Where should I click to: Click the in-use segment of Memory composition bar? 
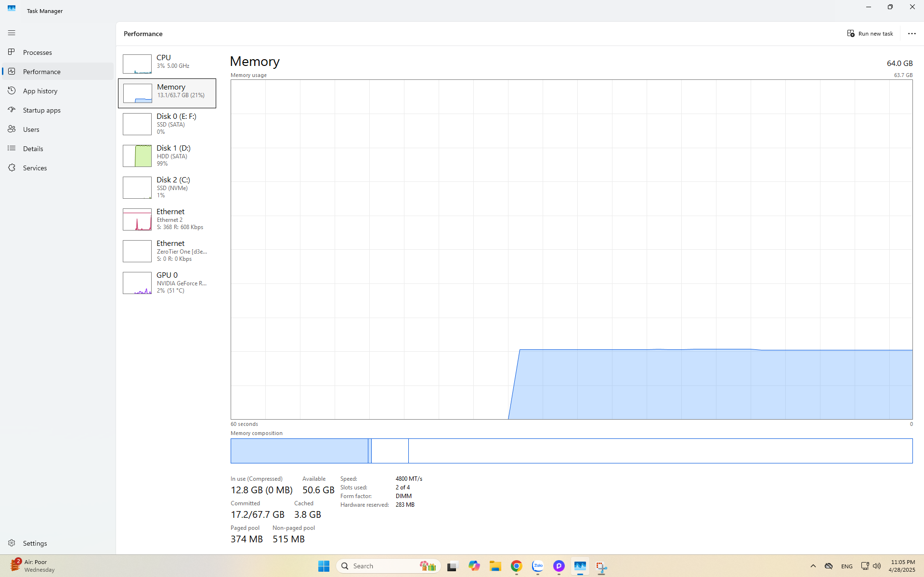point(299,451)
